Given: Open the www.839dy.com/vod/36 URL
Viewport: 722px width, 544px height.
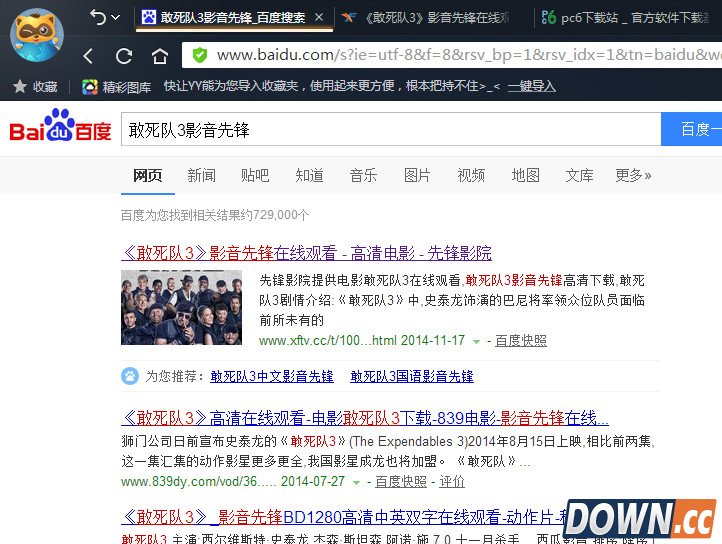Looking at the screenshot, I should click(198, 481).
